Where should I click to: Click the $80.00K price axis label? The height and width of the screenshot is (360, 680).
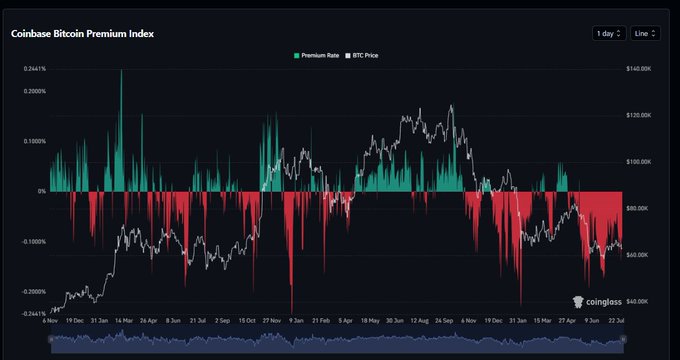click(637, 209)
